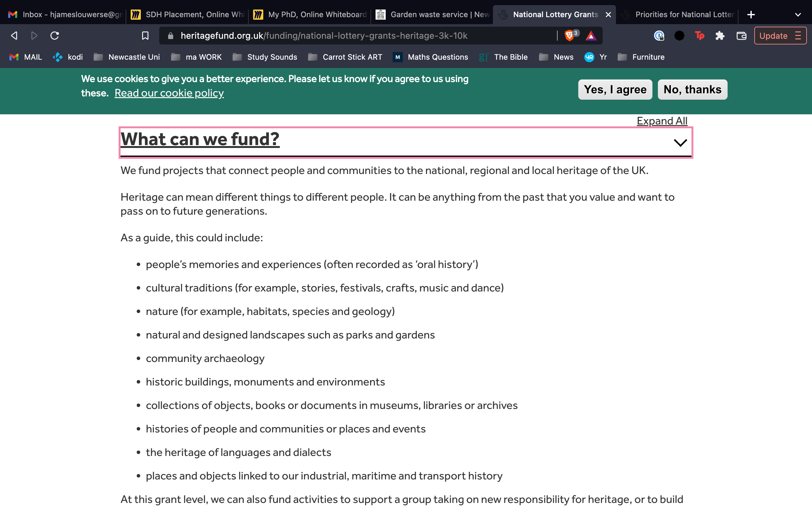The image size is (812, 508).
Task: Open the 1Password-style extension icon
Action: click(659, 36)
